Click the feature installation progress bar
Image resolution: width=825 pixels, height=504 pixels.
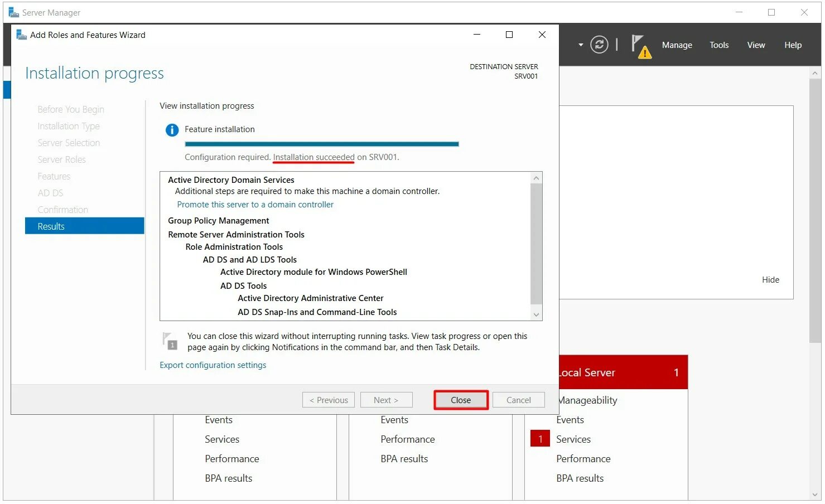[321, 144]
